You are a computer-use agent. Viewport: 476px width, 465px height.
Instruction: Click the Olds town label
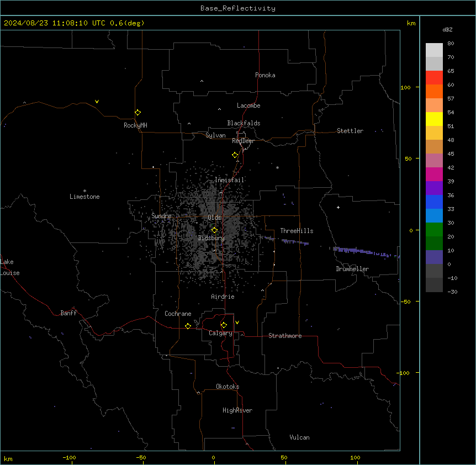214,218
